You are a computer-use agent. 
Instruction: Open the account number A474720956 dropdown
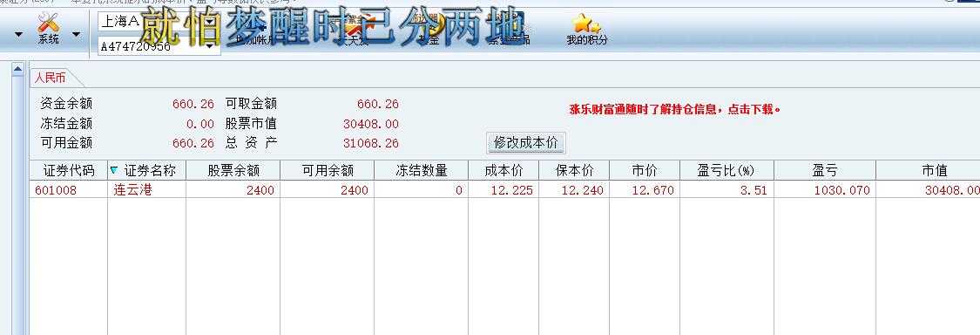coord(159,45)
